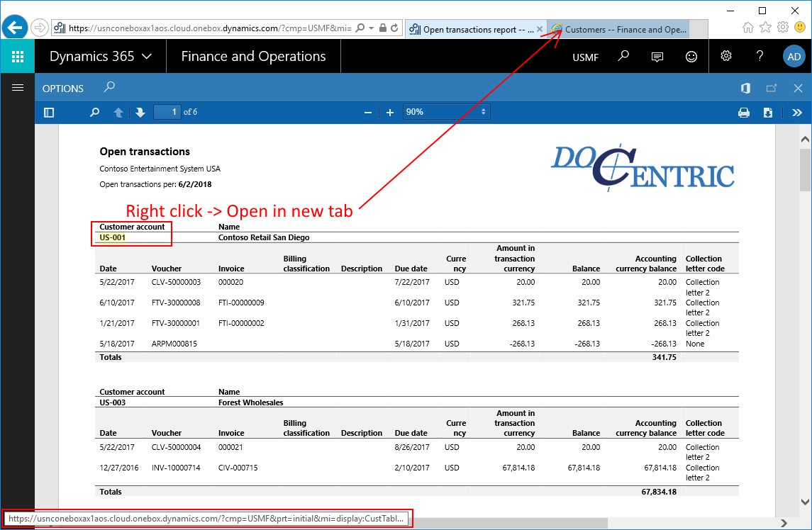Click the find in document magnifier
The image size is (812, 530).
pos(94,112)
